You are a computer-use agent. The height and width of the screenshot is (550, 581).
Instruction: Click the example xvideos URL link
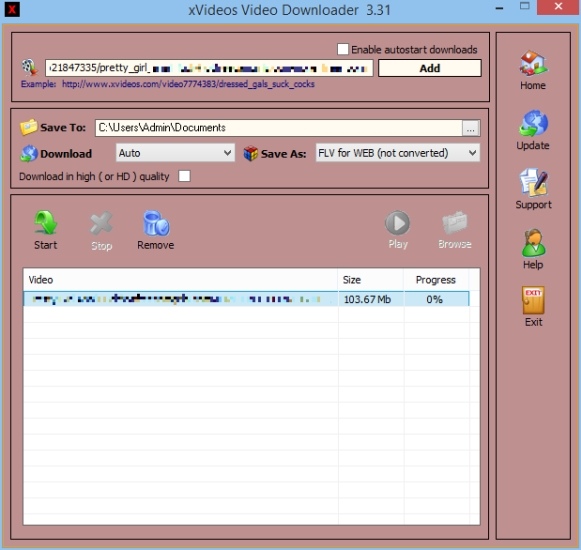(x=188, y=84)
